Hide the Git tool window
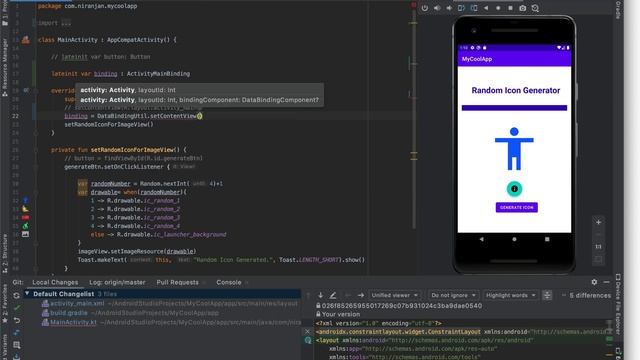Viewport: 640px width, 360px height. pyautogui.click(x=607, y=282)
